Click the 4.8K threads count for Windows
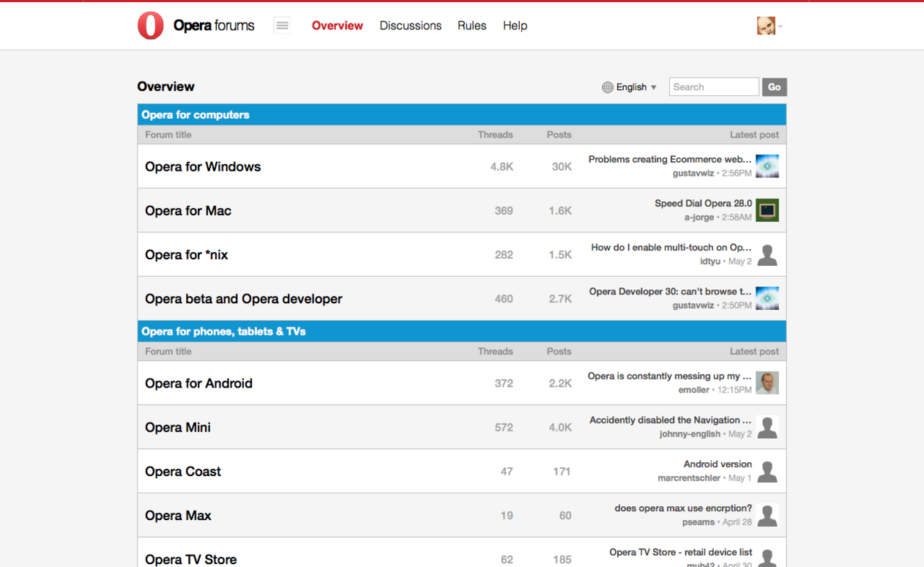Image resolution: width=924 pixels, height=567 pixels. pos(502,167)
